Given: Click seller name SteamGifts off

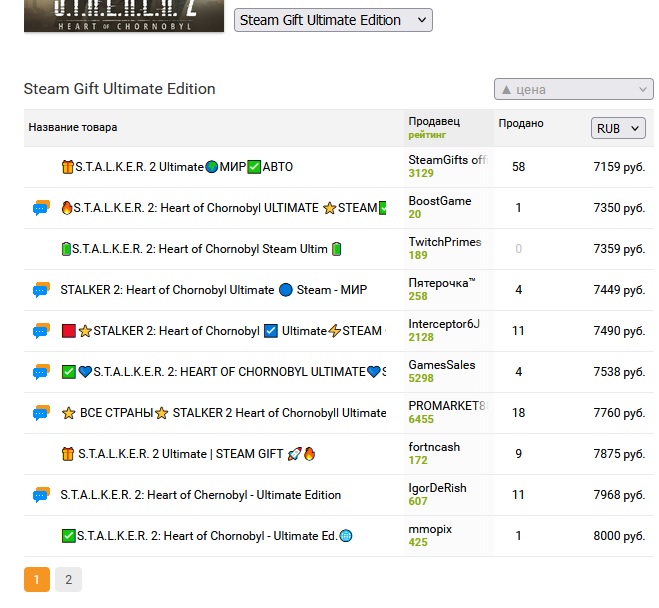Looking at the screenshot, I should [x=448, y=160].
